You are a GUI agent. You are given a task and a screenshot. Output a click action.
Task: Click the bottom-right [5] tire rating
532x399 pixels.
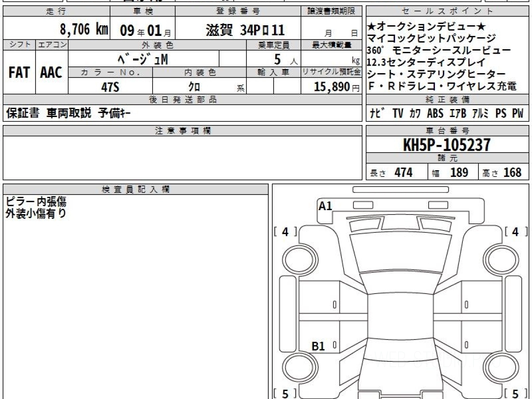516,394
